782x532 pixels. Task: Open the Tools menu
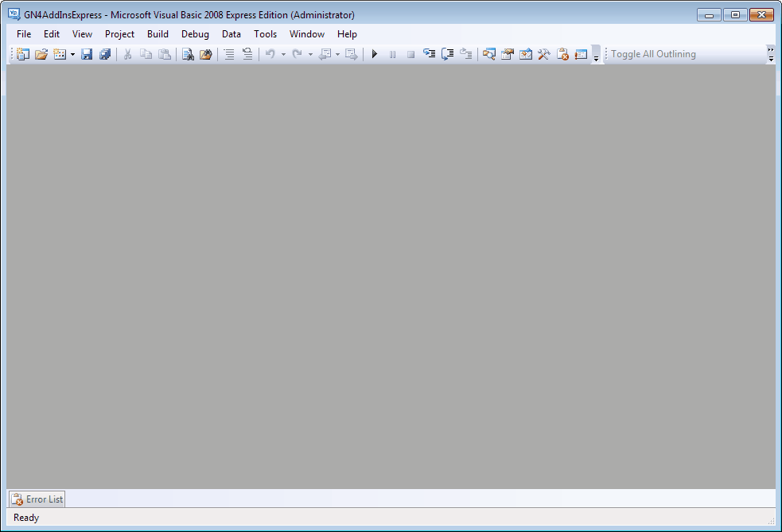point(266,34)
